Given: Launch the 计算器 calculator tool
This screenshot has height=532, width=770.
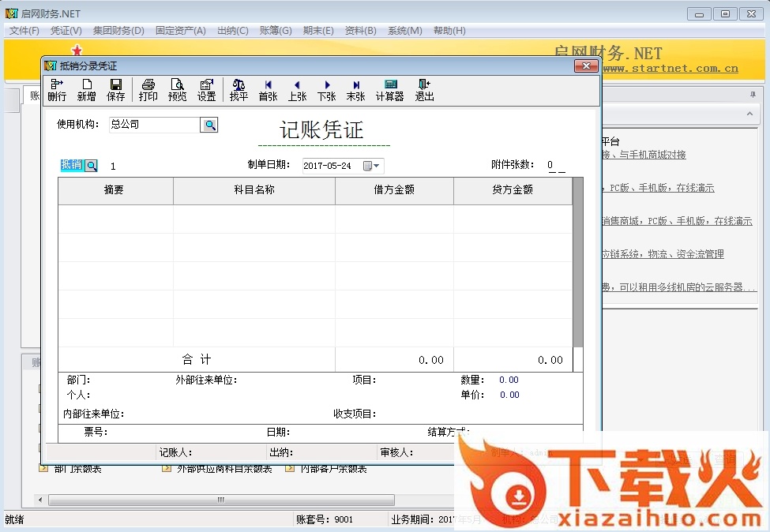Looking at the screenshot, I should [389, 90].
